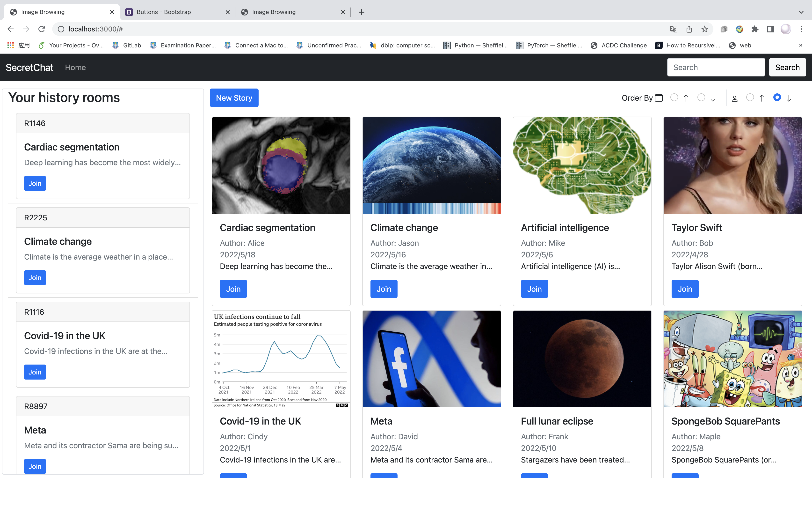Open the Chrome three-dot menu
The image size is (812, 508).
pyautogui.click(x=801, y=29)
